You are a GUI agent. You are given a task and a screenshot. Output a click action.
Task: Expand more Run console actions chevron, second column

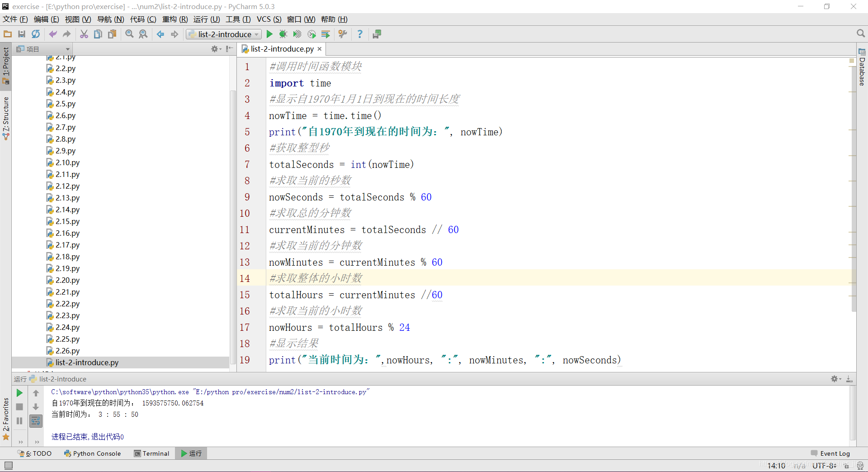(x=37, y=442)
